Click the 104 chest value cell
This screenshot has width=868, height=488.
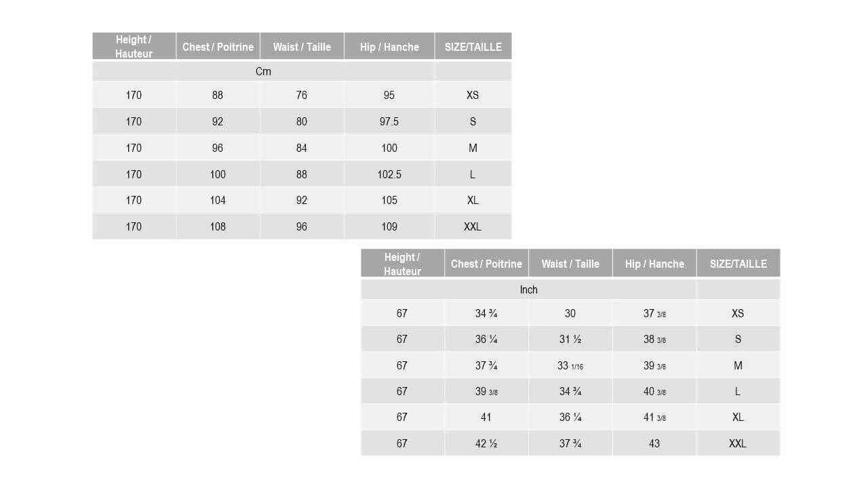pyautogui.click(x=218, y=200)
